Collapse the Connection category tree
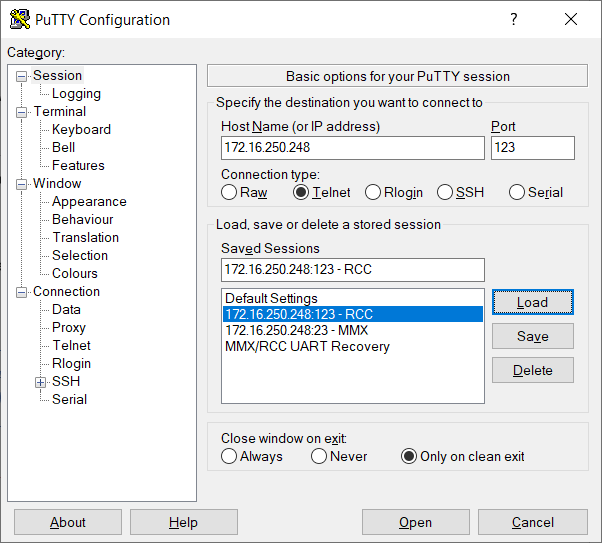Viewport: 602px width, 543px height. (x=22, y=292)
